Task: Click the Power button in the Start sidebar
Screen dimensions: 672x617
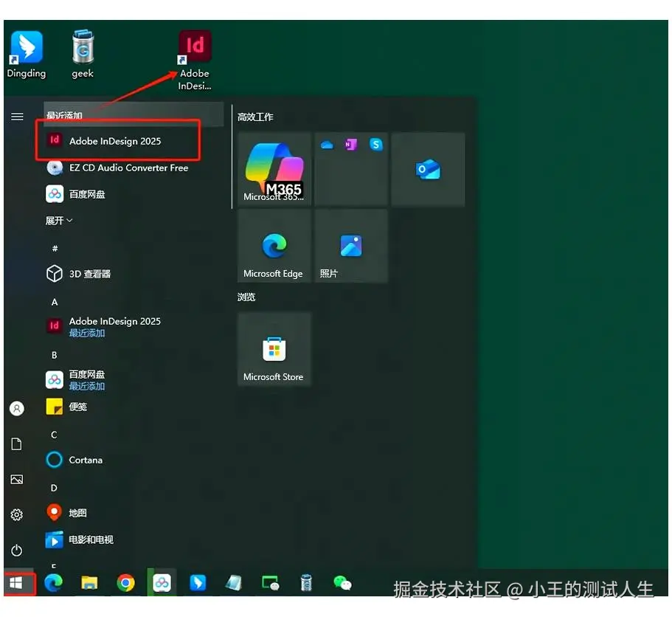Action: coord(17,551)
